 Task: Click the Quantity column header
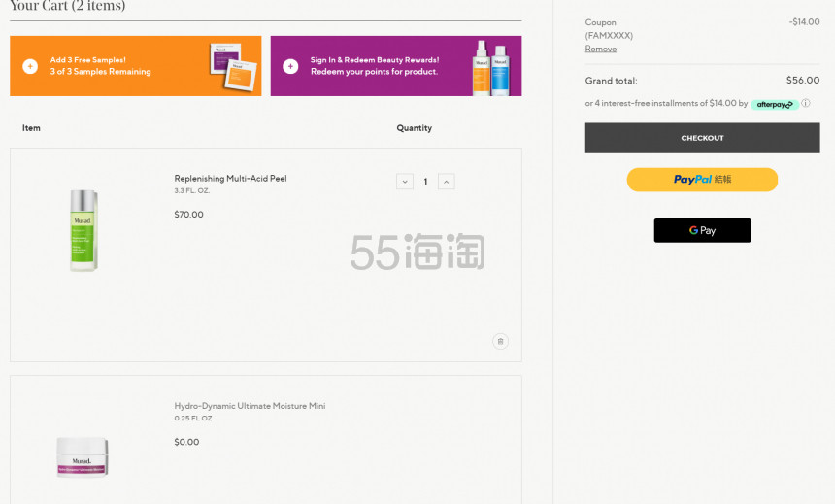415,128
